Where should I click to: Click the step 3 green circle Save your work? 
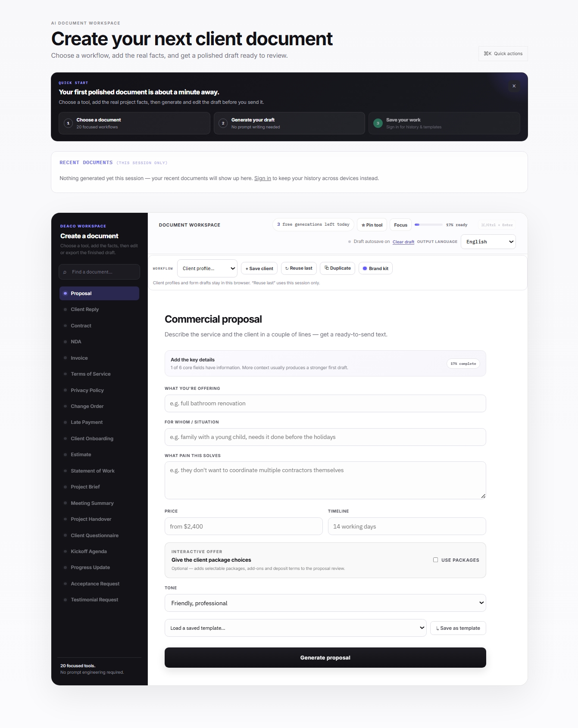point(378,123)
